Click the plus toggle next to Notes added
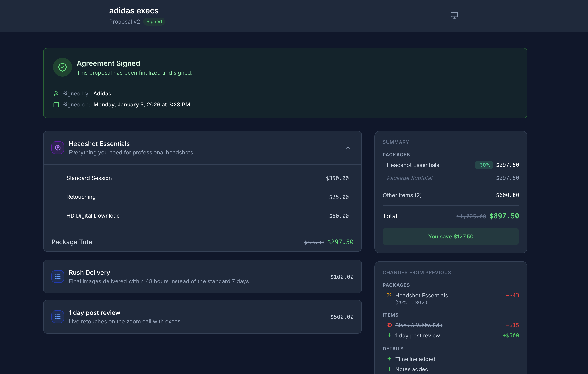 (389, 369)
